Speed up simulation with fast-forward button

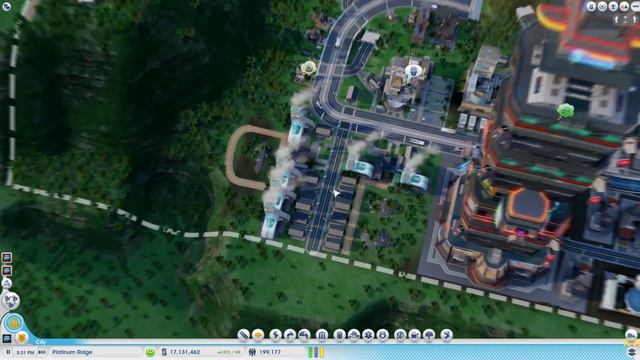[42, 352]
